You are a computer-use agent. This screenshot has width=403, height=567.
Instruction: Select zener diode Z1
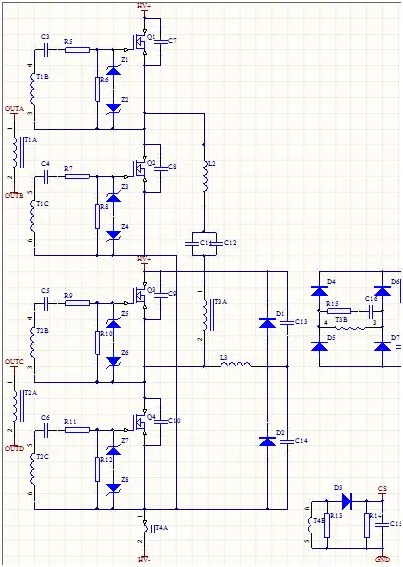[114, 71]
